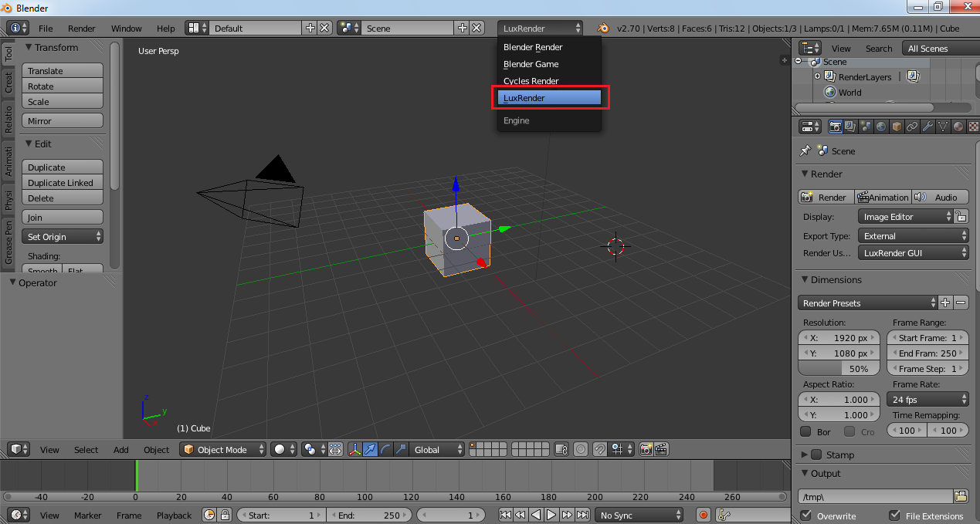
Task: Toggle the 3D manipulator axes icon
Action: 355,449
